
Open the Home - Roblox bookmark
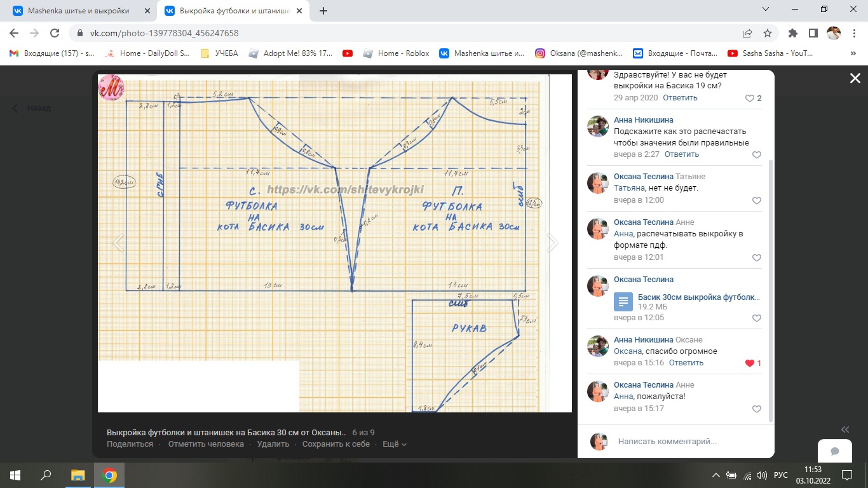397,53
